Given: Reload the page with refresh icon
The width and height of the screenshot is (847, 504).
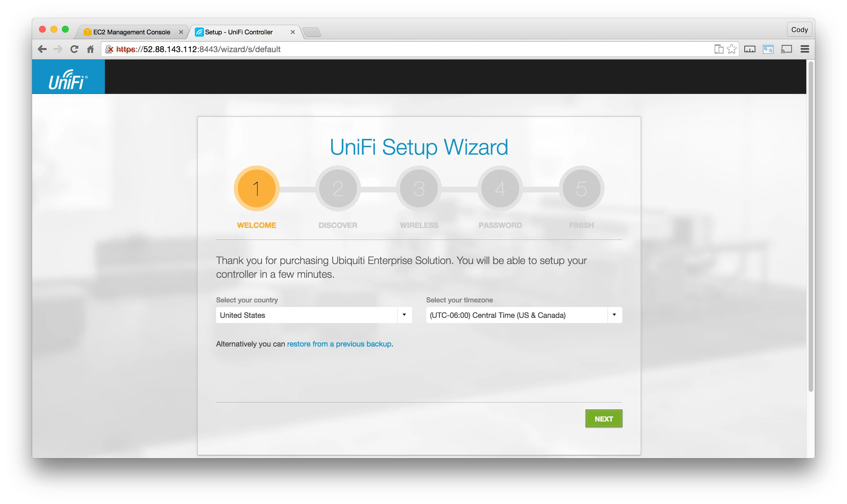Looking at the screenshot, I should tap(74, 49).
